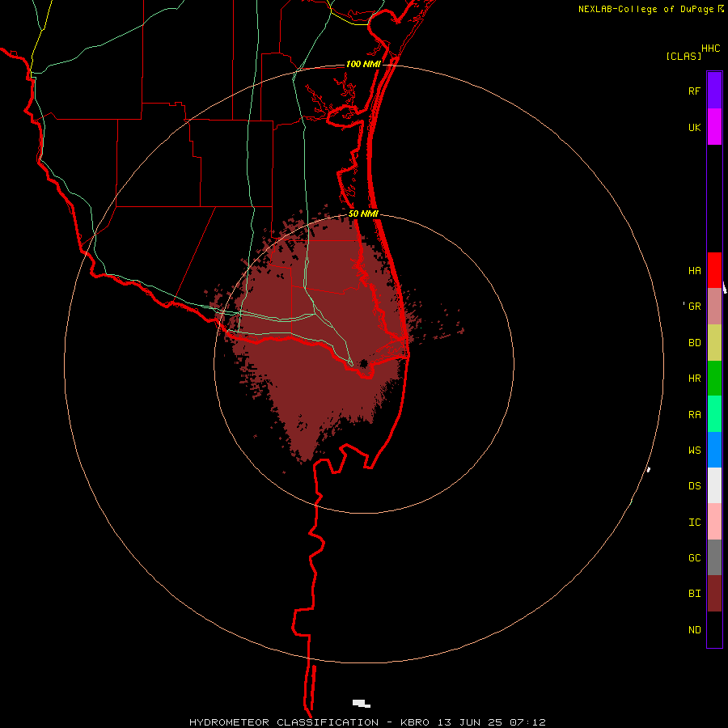Click the WS blue legend swatch
Screen dimensions: 728x728
(x=714, y=450)
